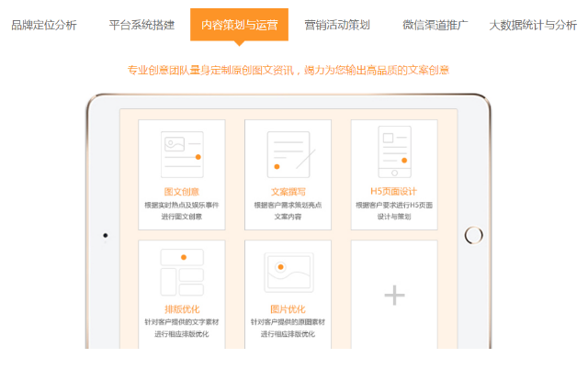Click text 根据实时热点及娱乐事件

click(182, 205)
